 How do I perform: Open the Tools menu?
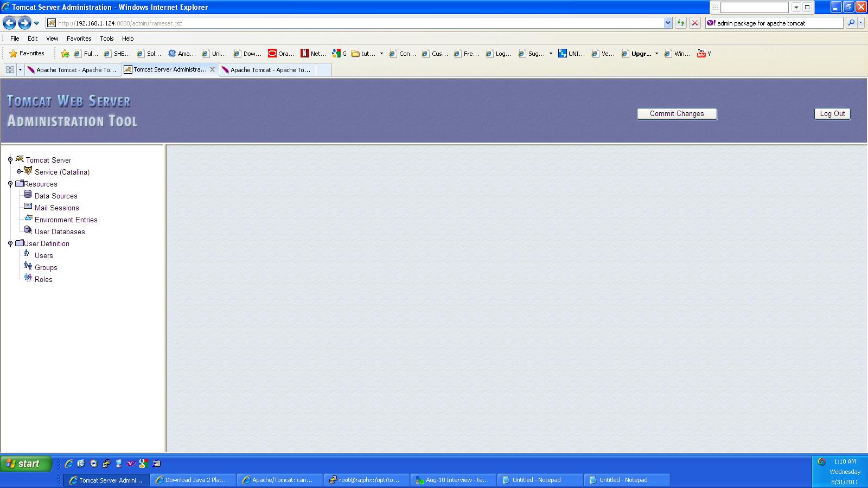(x=107, y=38)
